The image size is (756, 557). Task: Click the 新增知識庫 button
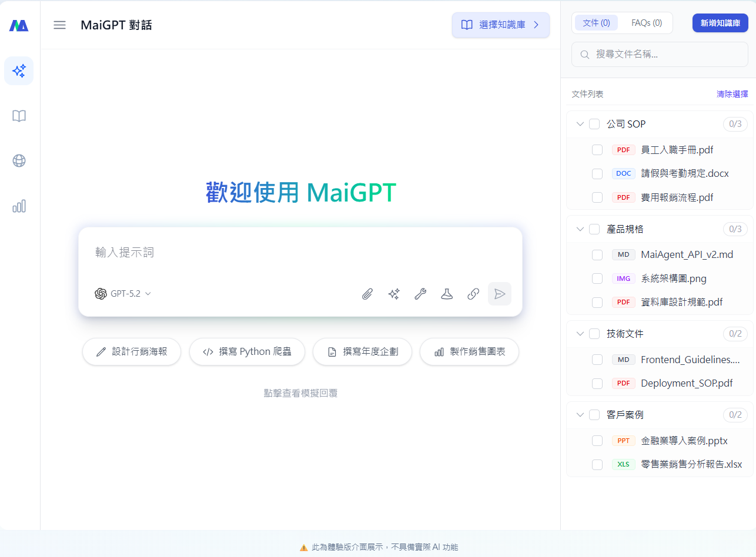pos(720,23)
